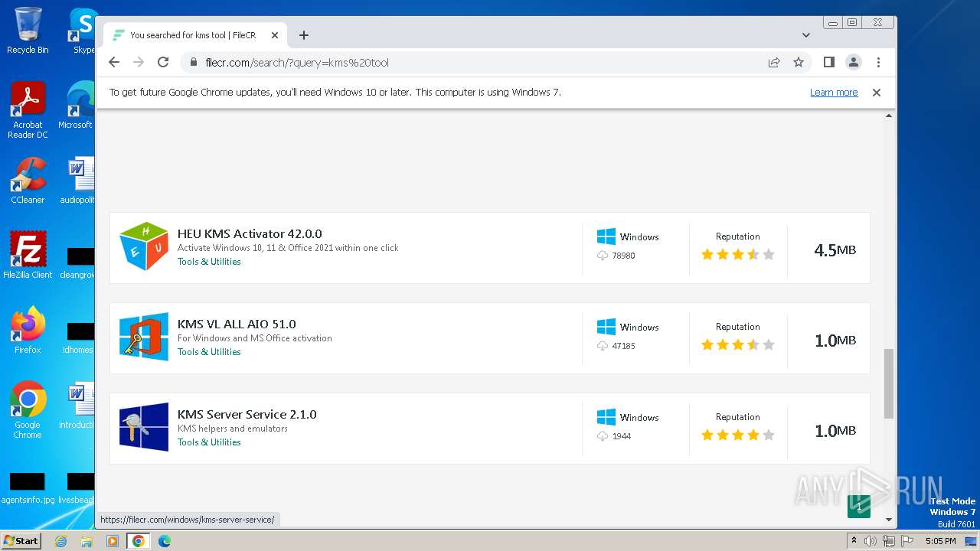
Task: Open the Firefox desktop shortcut
Action: coord(28,331)
